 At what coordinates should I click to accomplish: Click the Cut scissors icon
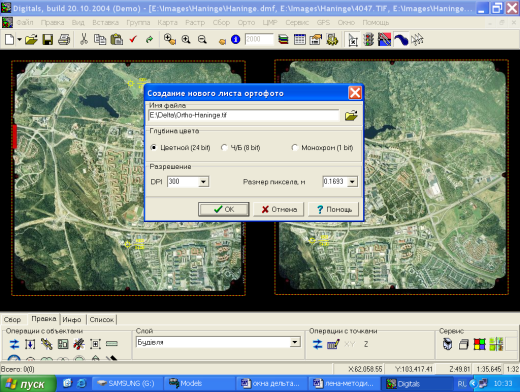point(84,40)
